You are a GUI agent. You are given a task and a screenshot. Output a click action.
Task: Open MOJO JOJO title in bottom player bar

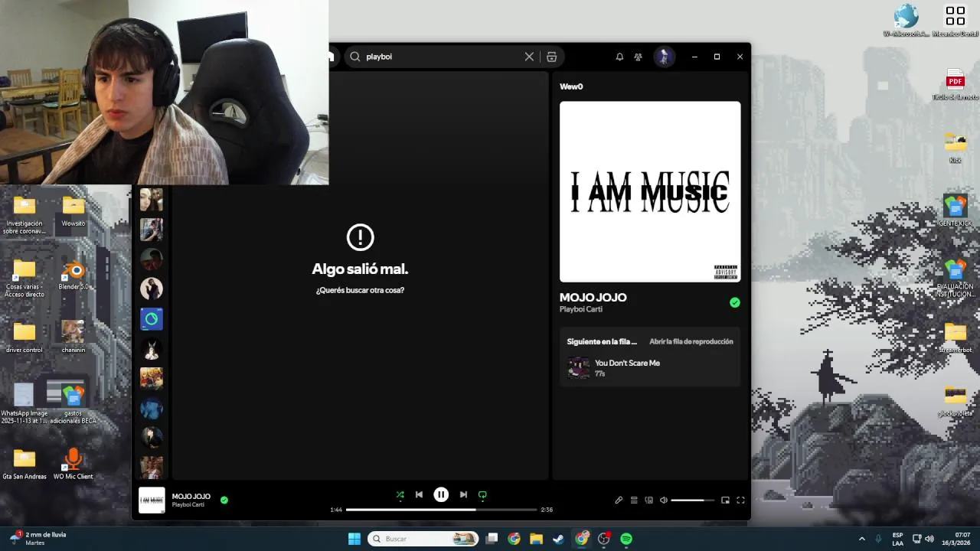click(x=191, y=497)
